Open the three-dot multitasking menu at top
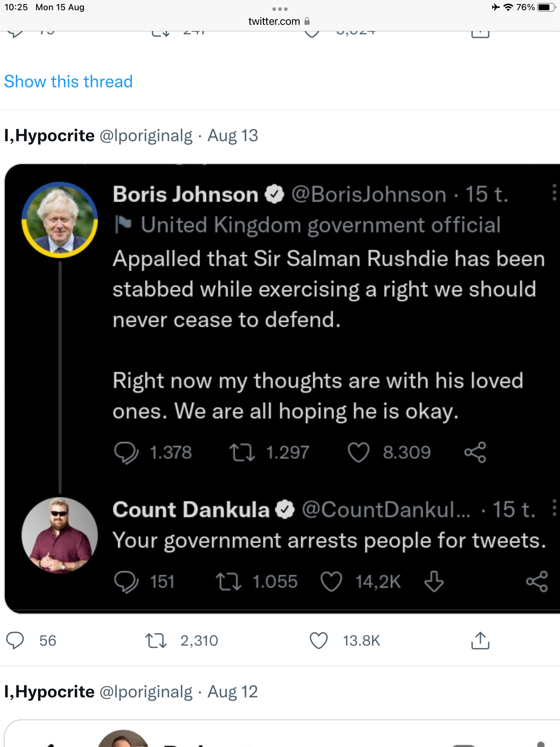The image size is (560, 747). [280, 9]
